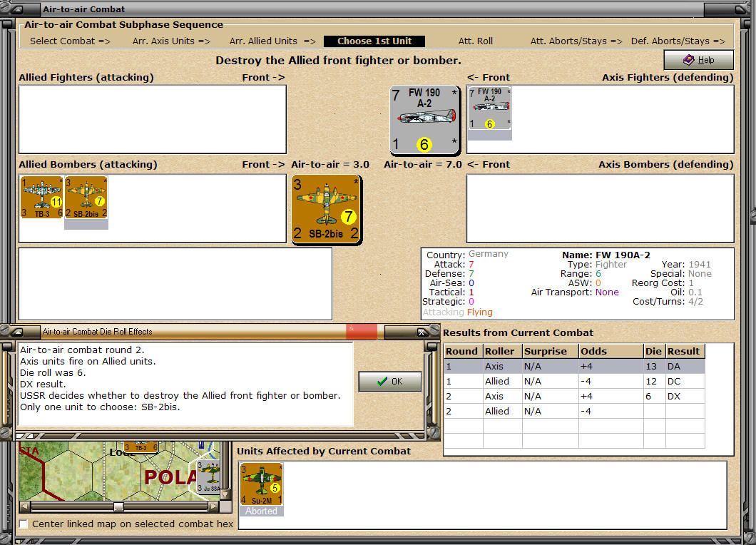Click the Die column header
This screenshot has width=756, height=545.
654,351
